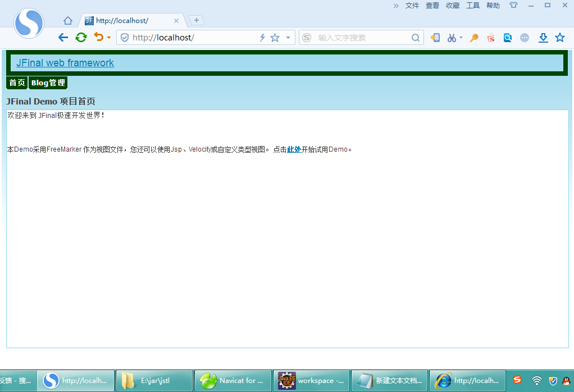Click the red translate extension icon

click(x=491, y=38)
